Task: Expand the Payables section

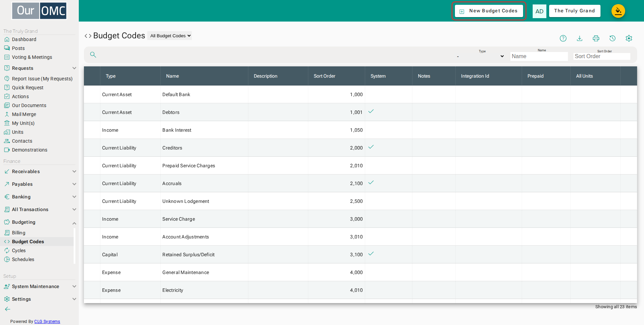Action: [x=39, y=184]
